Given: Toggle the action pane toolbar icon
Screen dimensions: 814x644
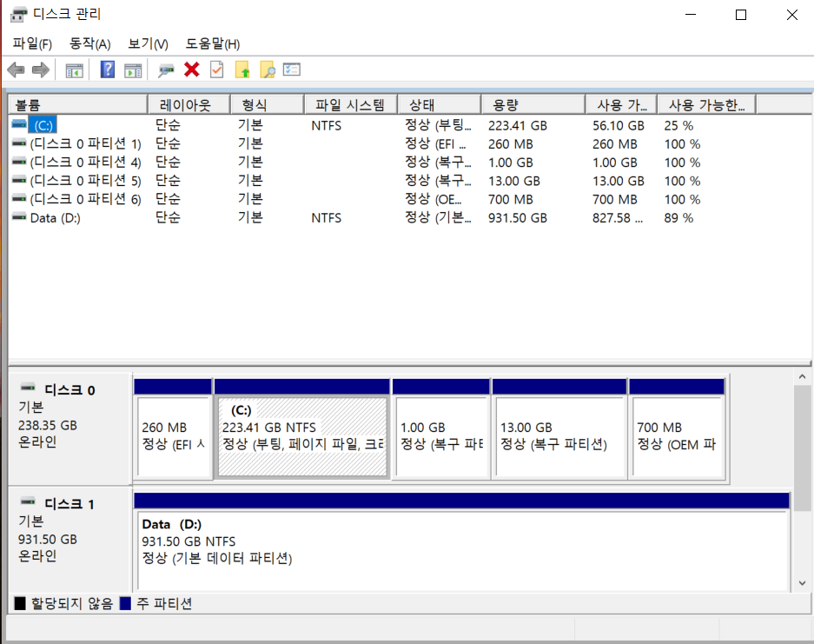Looking at the screenshot, I should tap(133, 70).
